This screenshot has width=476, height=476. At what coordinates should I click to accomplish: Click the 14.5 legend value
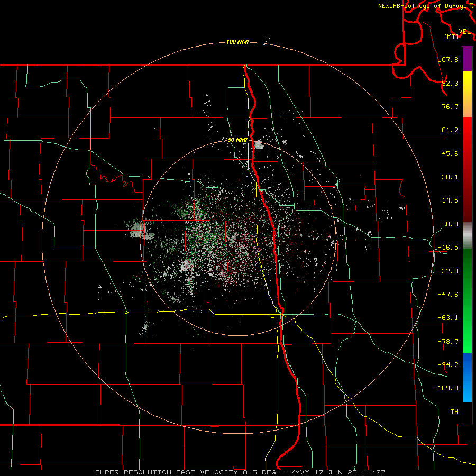(x=450, y=200)
